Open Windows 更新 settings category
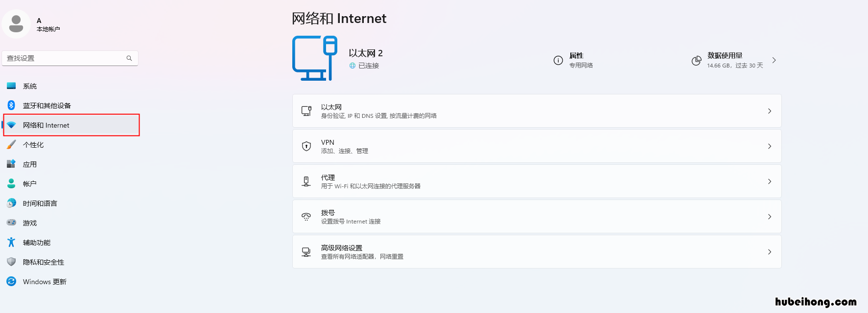Image resolution: width=868 pixels, height=313 pixels. 71,282
